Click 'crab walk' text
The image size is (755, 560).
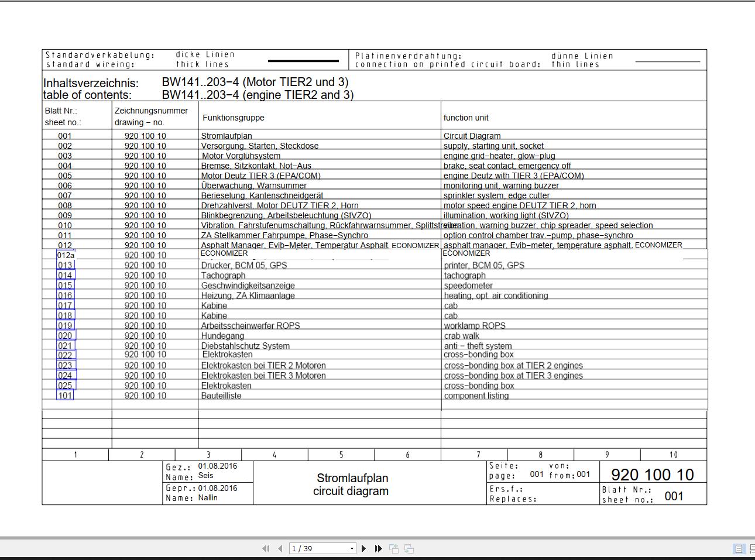pos(461,335)
